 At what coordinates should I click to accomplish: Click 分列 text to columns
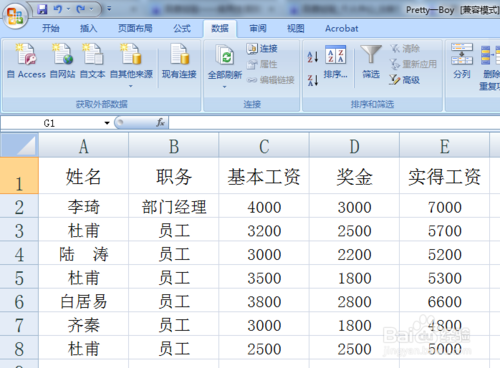(462, 61)
